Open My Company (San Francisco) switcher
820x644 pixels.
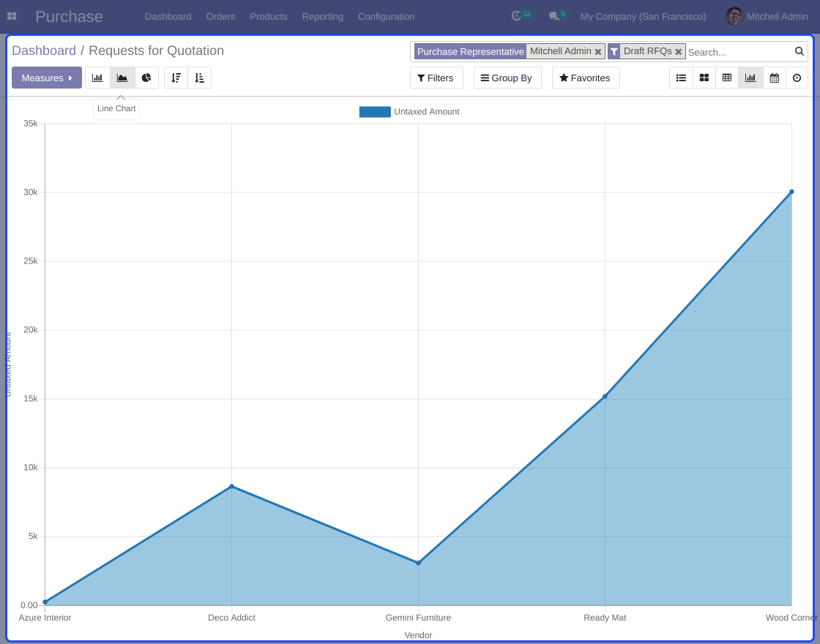[643, 17]
